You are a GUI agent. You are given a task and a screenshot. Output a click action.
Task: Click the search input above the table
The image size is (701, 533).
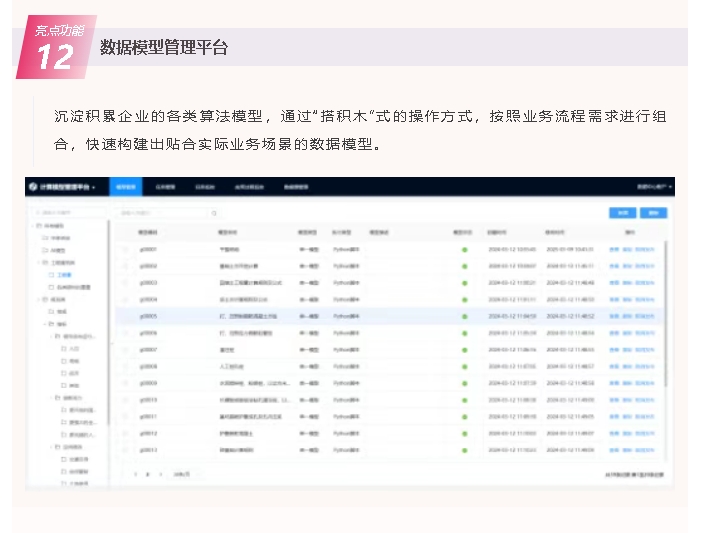pyautogui.click(x=160, y=213)
